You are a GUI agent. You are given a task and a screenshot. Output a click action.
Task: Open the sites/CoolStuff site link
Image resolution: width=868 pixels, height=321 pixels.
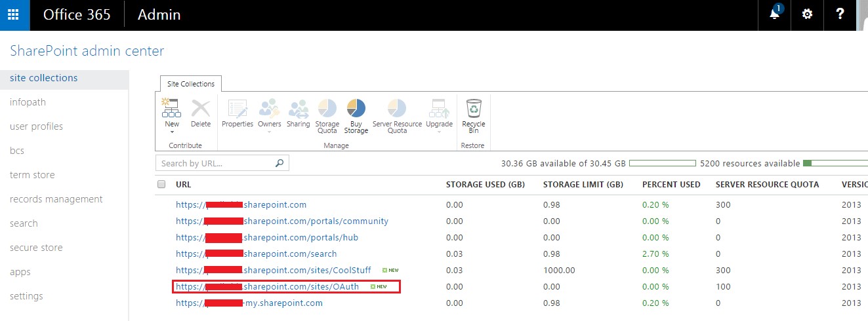coord(273,270)
